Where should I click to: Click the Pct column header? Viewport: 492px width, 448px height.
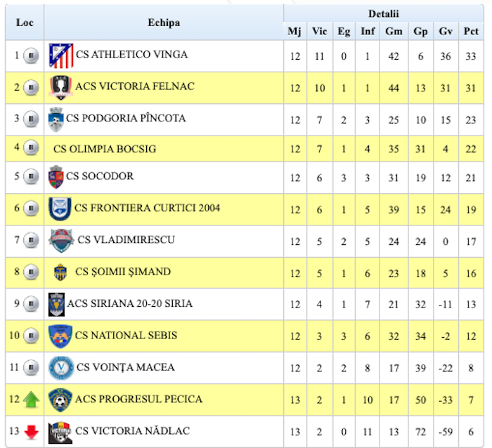[470, 31]
